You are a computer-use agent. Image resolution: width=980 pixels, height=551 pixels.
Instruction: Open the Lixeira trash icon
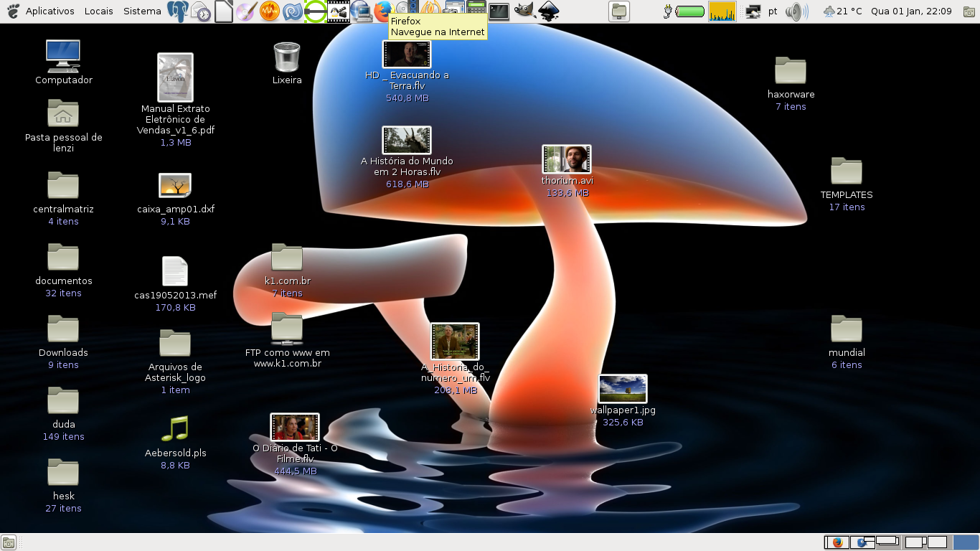click(287, 57)
